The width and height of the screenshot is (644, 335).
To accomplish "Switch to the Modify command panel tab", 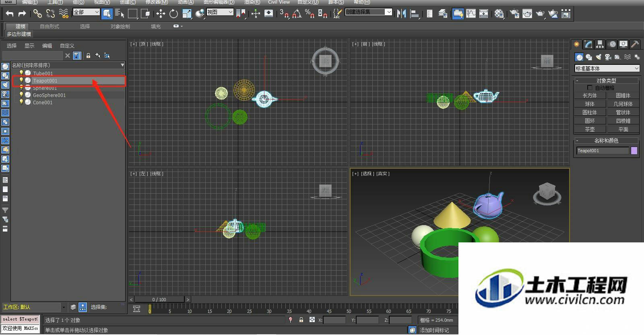I will coord(588,44).
